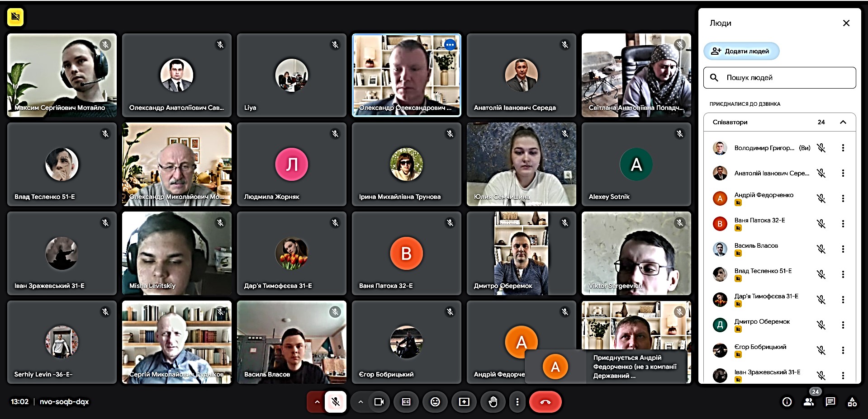Start presenting your screen

point(464,402)
